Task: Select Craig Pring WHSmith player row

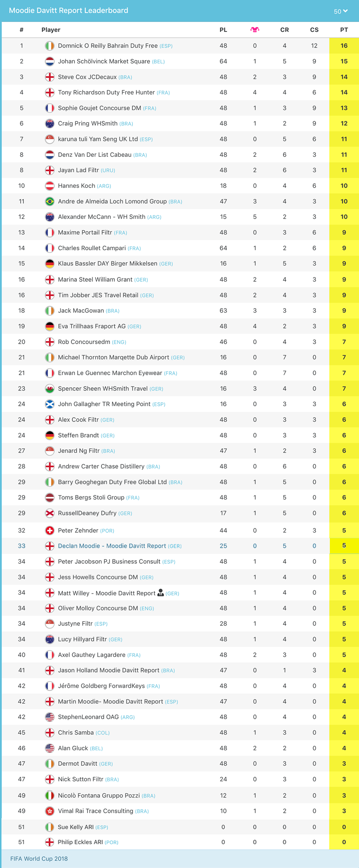Action: pyautogui.click(x=179, y=124)
